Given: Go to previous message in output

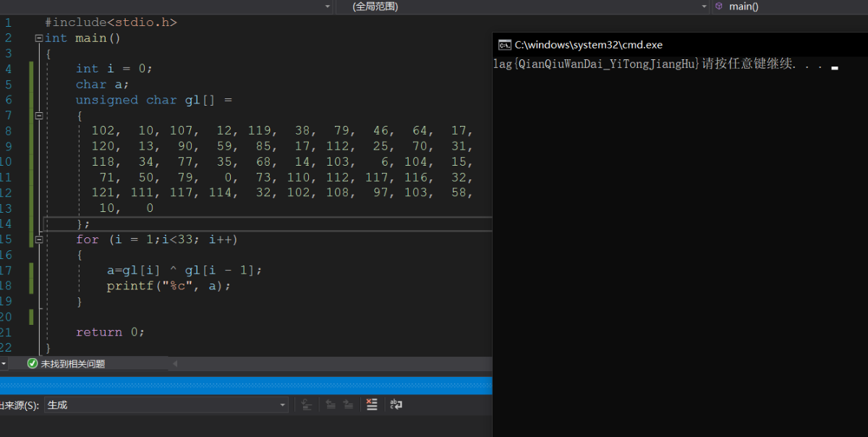Looking at the screenshot, I should tap(331, 405).
